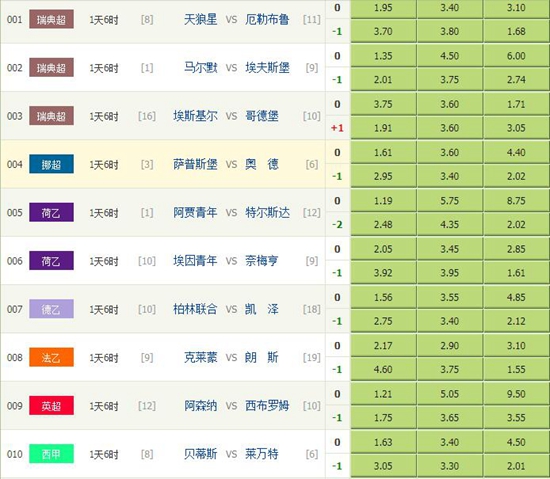The width and height of the screenshot is (550, 479).
Task: Open the team link 西布罗姆
Action: (x=267, y=406)
